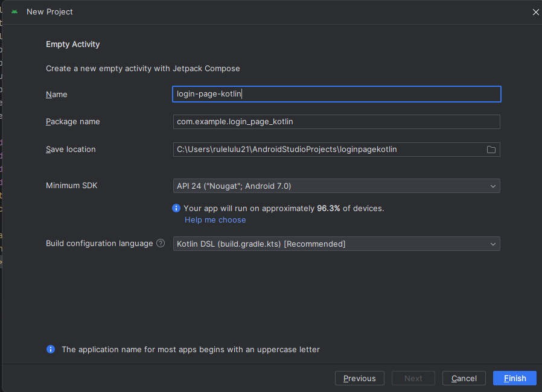The height and width of the screenshot is (392, 542).
Task: Click the Minimum SDK label
Action: [72, 186]
